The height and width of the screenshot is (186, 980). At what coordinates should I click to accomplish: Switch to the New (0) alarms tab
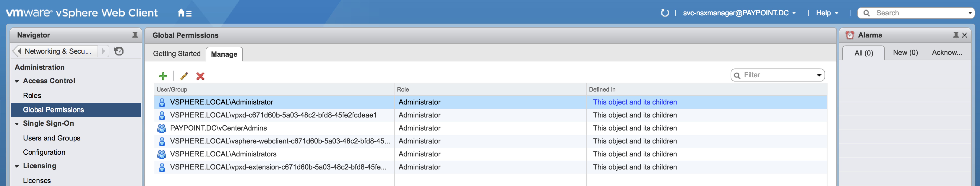tap(905, 53)
